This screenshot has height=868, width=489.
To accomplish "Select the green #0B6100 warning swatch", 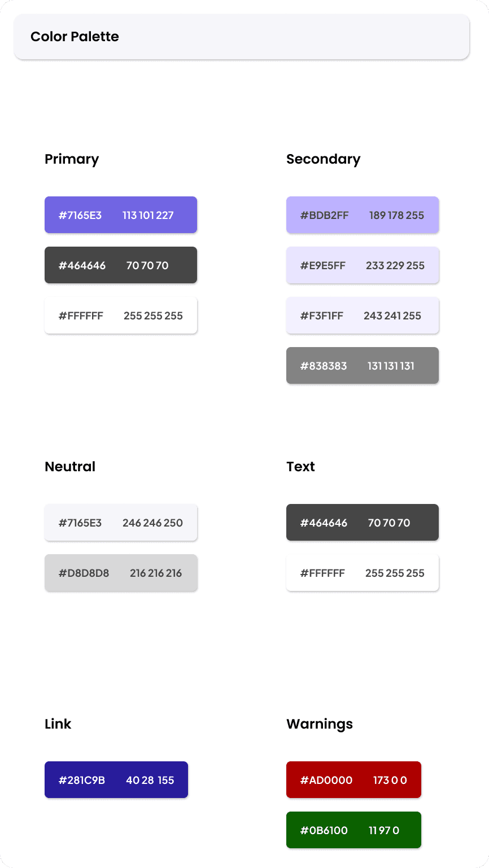I will point(353,830).
